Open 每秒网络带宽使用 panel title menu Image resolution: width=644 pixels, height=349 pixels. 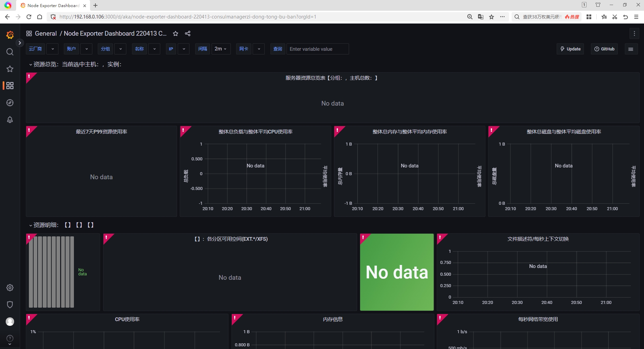(538, 319)
